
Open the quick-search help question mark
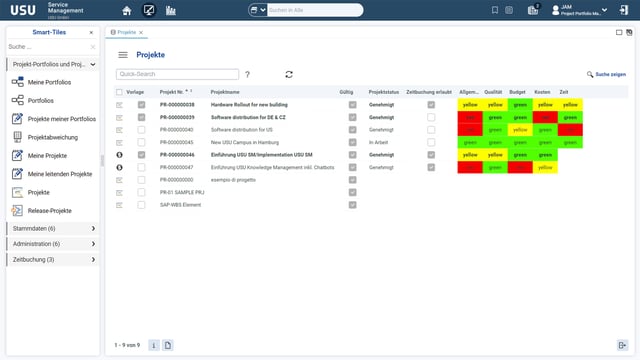(247, 74)
